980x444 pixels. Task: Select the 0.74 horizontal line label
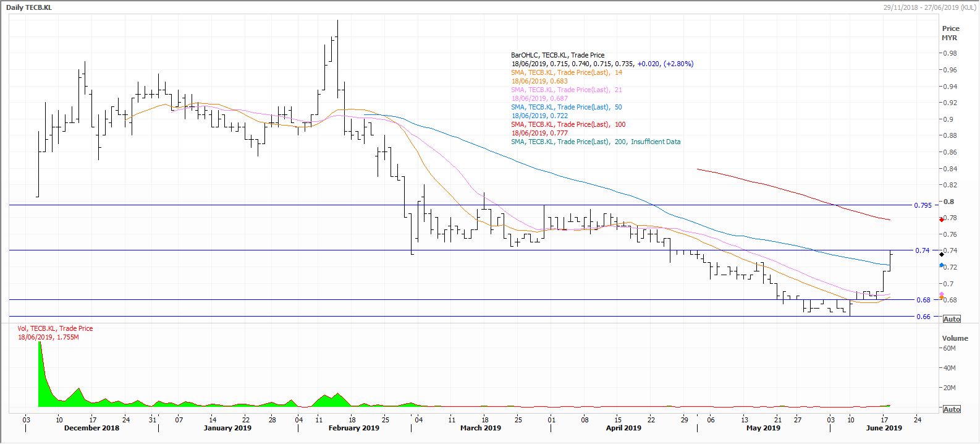click(922, 250)
